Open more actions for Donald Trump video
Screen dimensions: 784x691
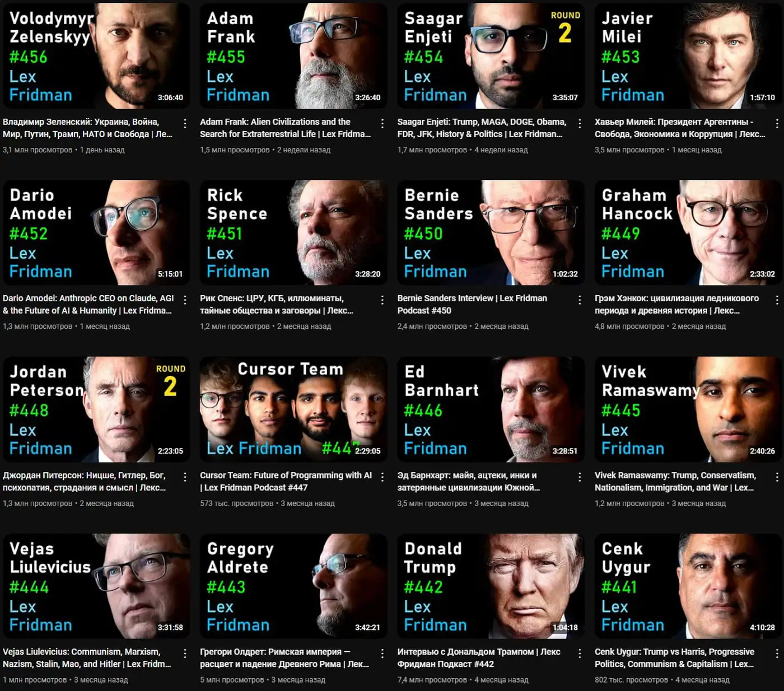pyautogui.click(x=580, y=653)
